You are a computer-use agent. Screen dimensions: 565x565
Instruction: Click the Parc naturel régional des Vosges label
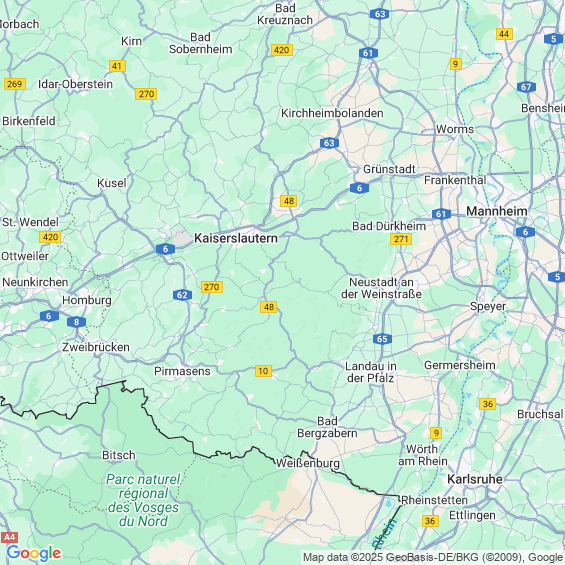coord(143,500)
